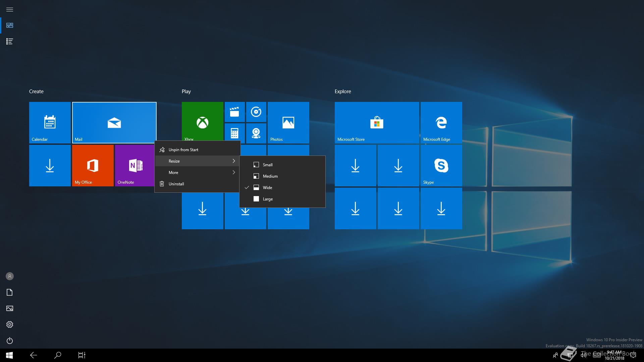Open Power options button

click(10, 341)
